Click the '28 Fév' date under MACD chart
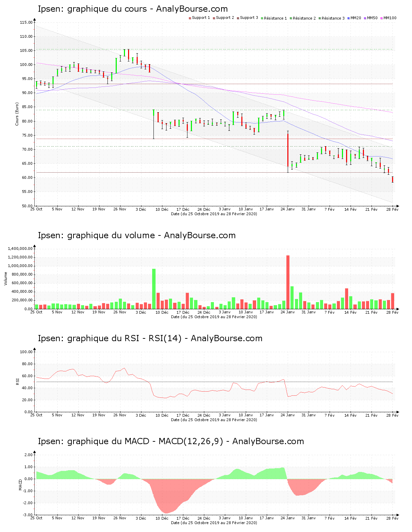 tap(392, 518)
